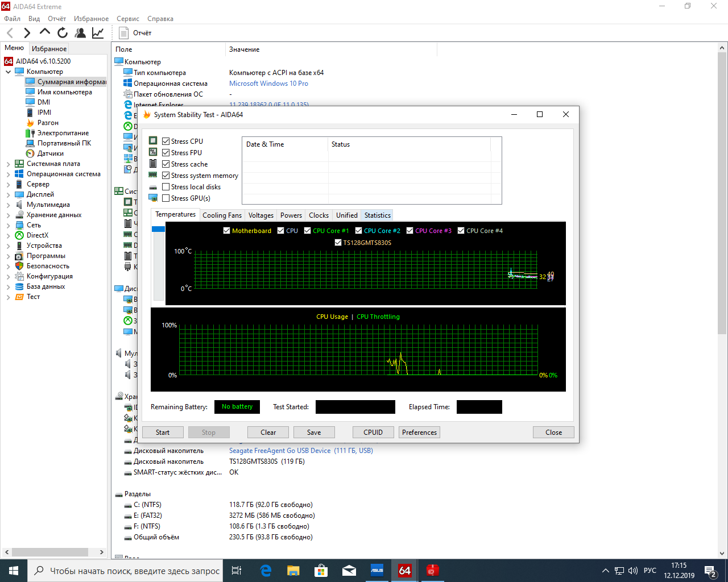The width and height of the screenshot is (728, 582).
Task: Click the Up arrow toolbar icon
Action: point(45,32)
